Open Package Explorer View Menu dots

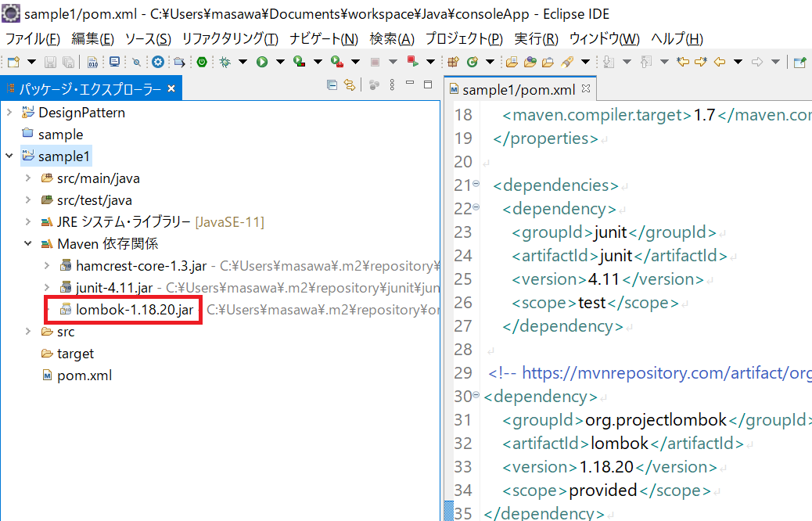392,85
